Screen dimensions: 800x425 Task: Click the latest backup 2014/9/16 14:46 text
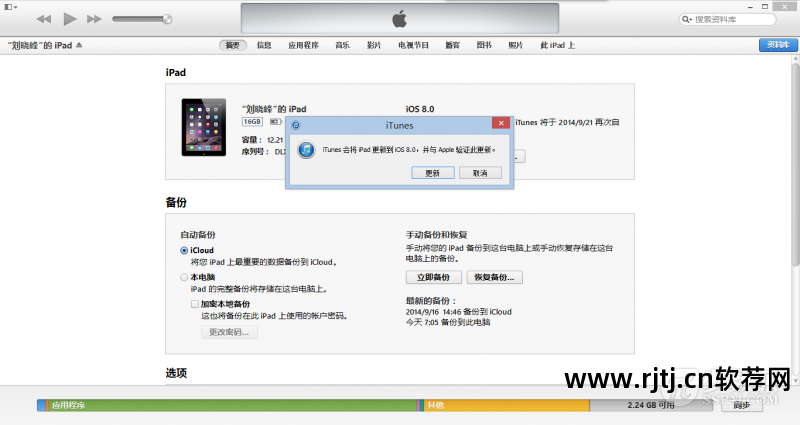tap(459, 312)
